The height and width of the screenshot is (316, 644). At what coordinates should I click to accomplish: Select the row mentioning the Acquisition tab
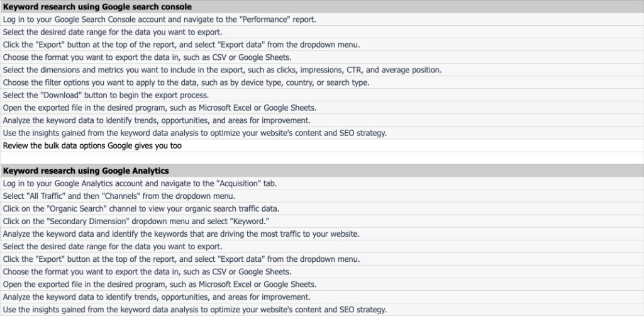tap(322, 183)
